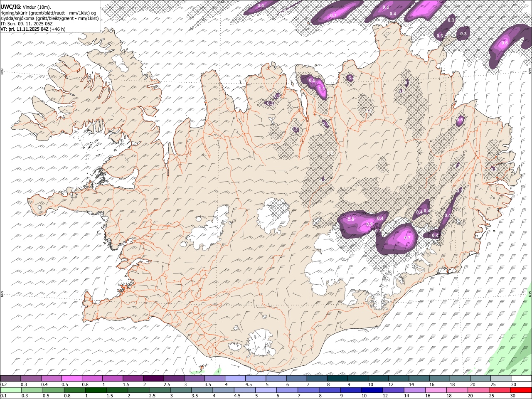The height and width of the screenshot is (399, 532).
Task: Click the '0.7' label off the north coast
Action: [x=333, y=15]
